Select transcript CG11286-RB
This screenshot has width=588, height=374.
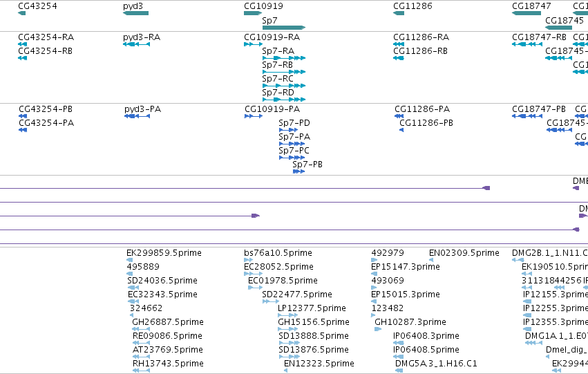pyautogui.click(x=420, y=51)
